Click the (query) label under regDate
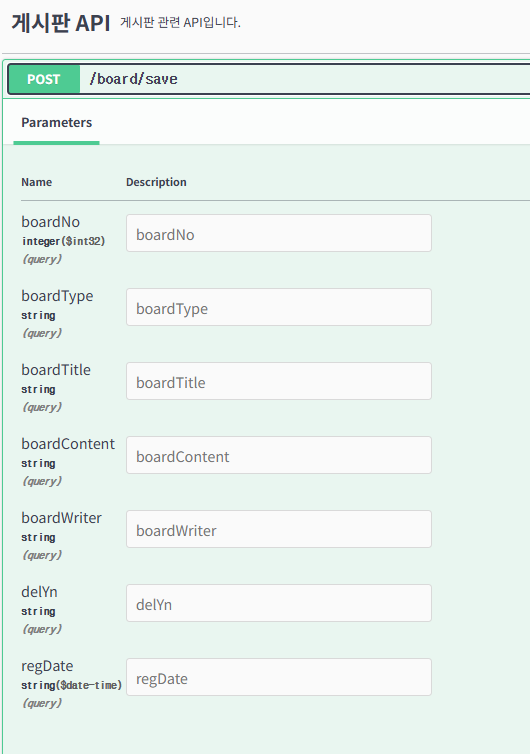Screen dimensions: 530x754 click(x=42, y=704)
